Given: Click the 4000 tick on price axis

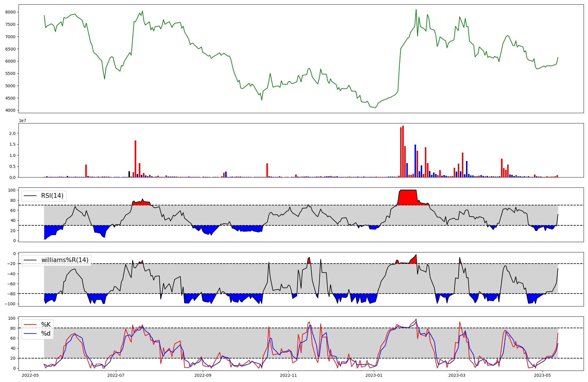Looking at the screenshot, I should coord(10,110).
